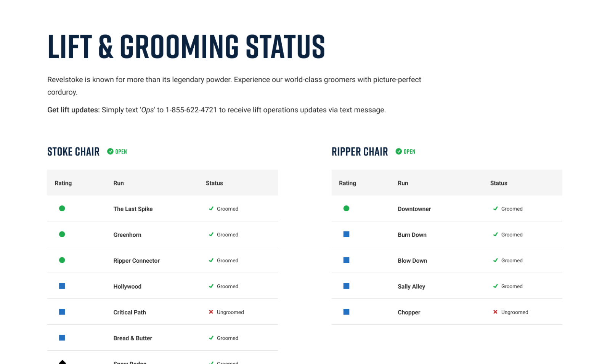Click the 'Get lift updates:' bold text
The width and height of the screenshot is (610, 364).
point(74,110)
